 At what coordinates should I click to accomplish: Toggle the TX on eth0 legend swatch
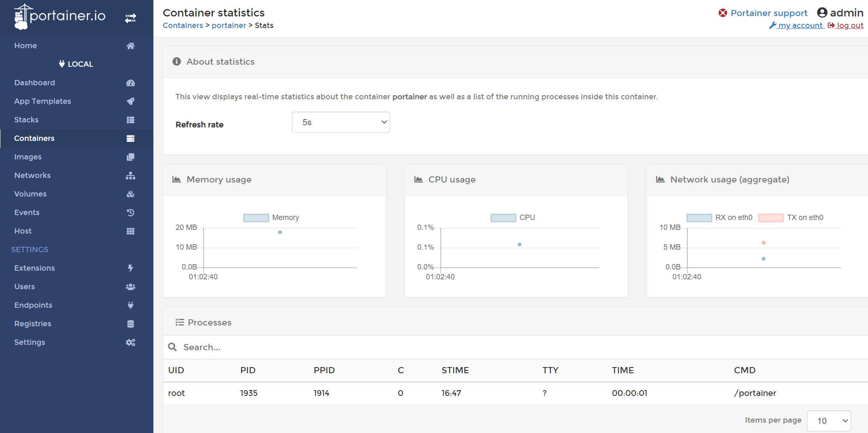[771, 218]
